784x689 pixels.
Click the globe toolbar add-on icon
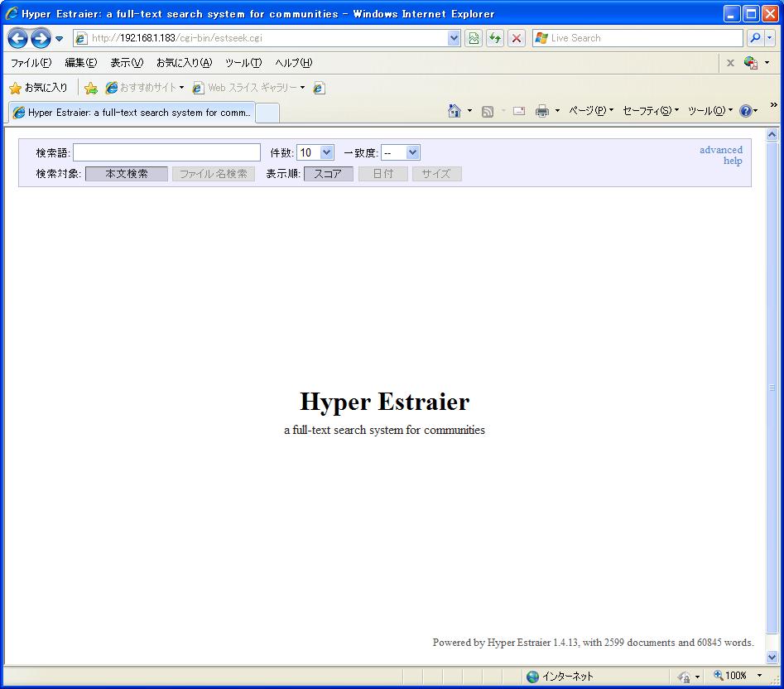coord(751,63)
